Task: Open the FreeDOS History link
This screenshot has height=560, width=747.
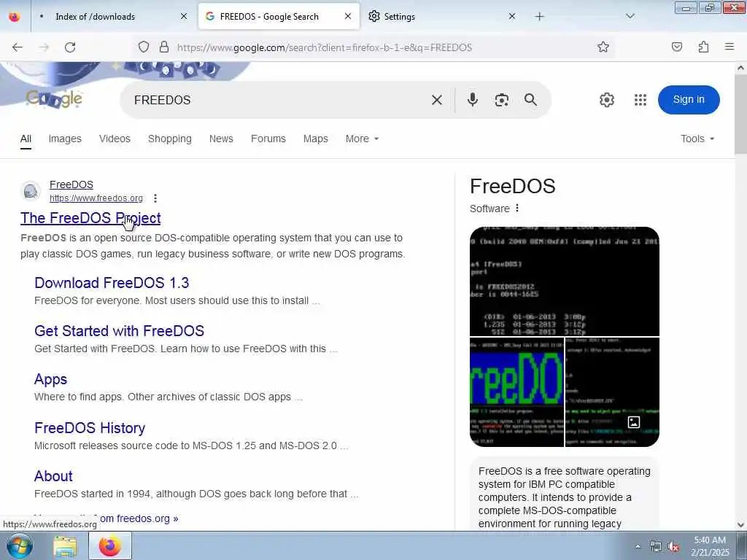Action: tap(90, 428)
